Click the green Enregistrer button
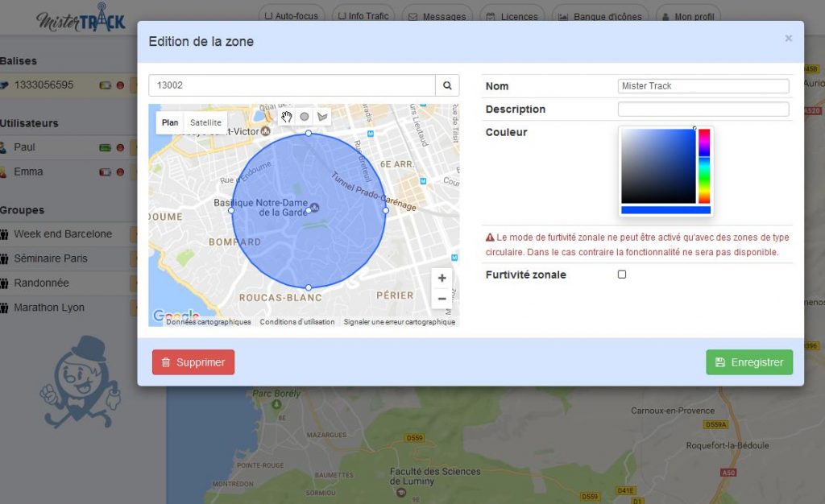The image size is (825, 504). coord(749,362)
